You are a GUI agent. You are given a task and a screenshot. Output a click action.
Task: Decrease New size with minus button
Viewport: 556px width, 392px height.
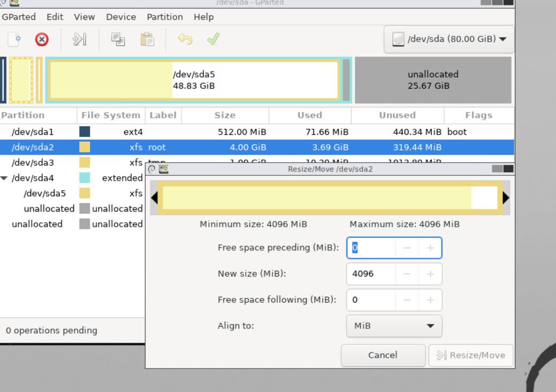(407, 274)
